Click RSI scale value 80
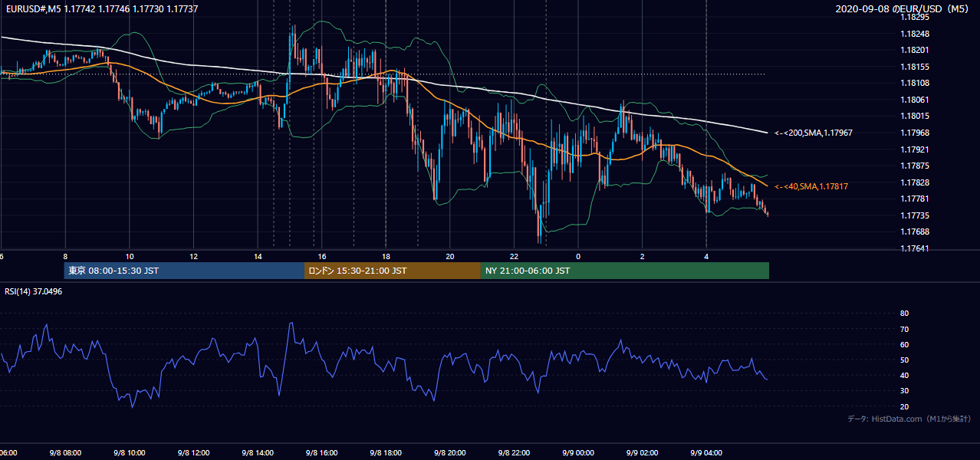 904,314
